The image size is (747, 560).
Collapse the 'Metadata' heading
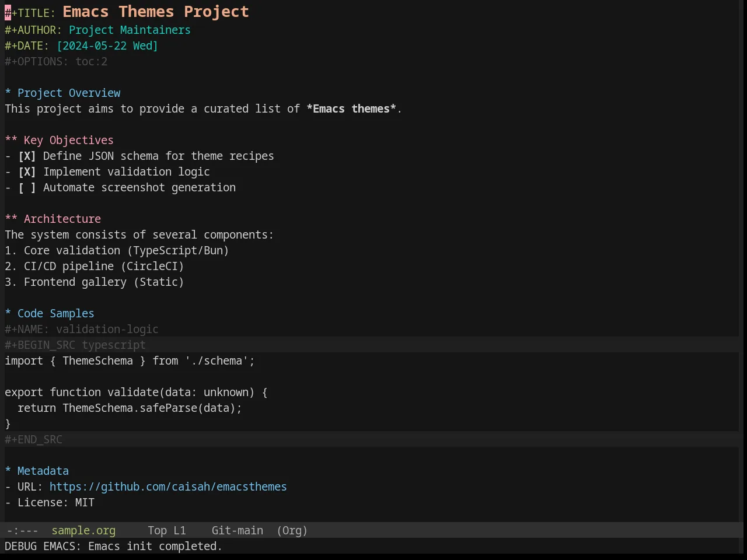point(37,471)
